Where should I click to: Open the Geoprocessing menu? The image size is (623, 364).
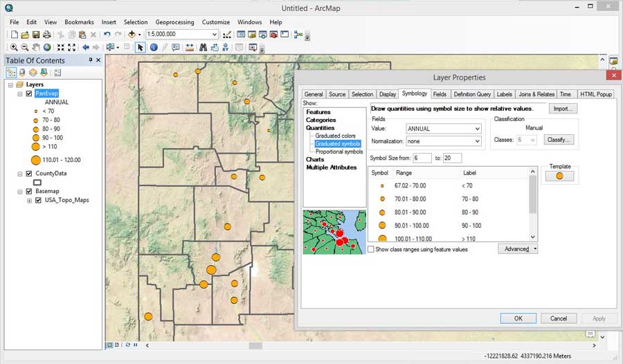click(x=175, y=22)
